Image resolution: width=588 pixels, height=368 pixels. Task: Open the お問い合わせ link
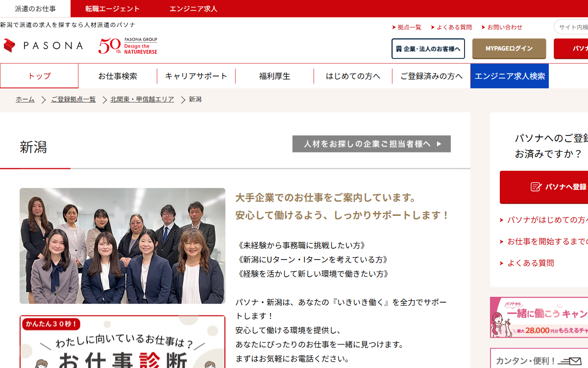[x=502, y=27]
